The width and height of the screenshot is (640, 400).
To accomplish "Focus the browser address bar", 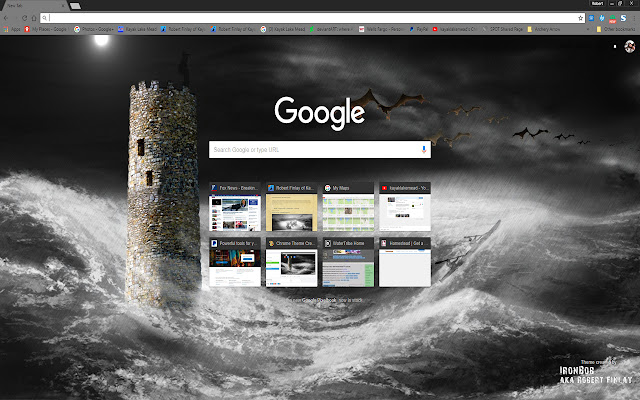I will [x=312, y=18].
